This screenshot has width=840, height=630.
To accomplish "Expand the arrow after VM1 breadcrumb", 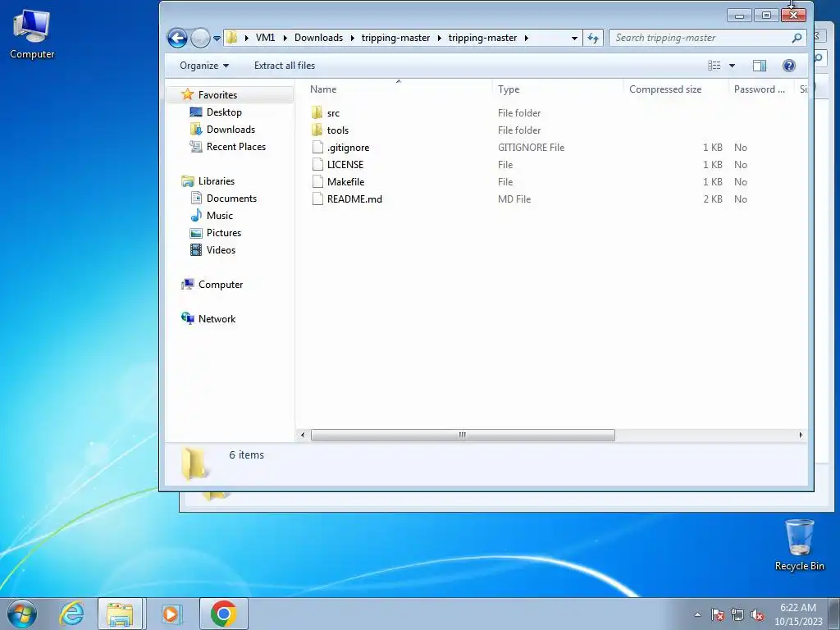I will pyautogui.click(x=285, y=38).
